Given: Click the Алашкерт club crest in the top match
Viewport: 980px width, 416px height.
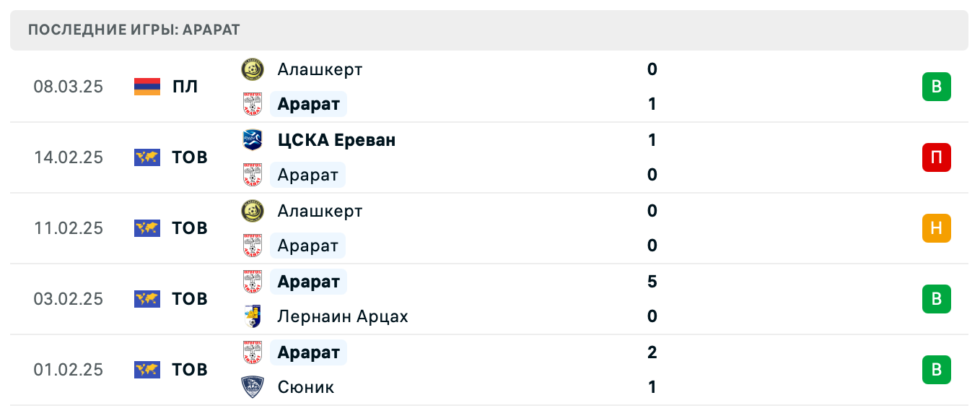Looking at the screenshot, I should (253, 69).
